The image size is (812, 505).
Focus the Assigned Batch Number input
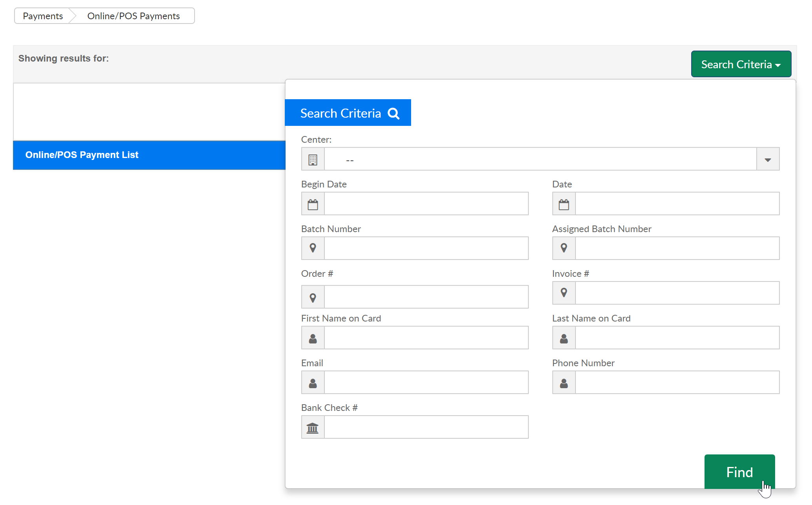[677, 248]
